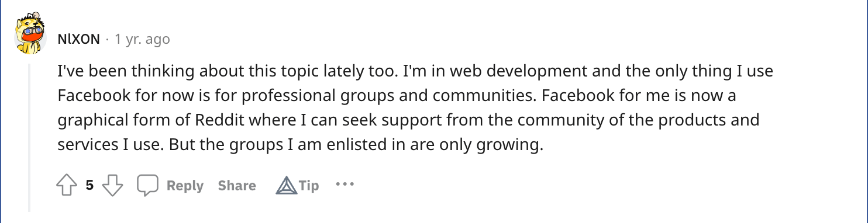
Task: Click the comment line starting "I've been thinking"
Action: tap(415, 72)
